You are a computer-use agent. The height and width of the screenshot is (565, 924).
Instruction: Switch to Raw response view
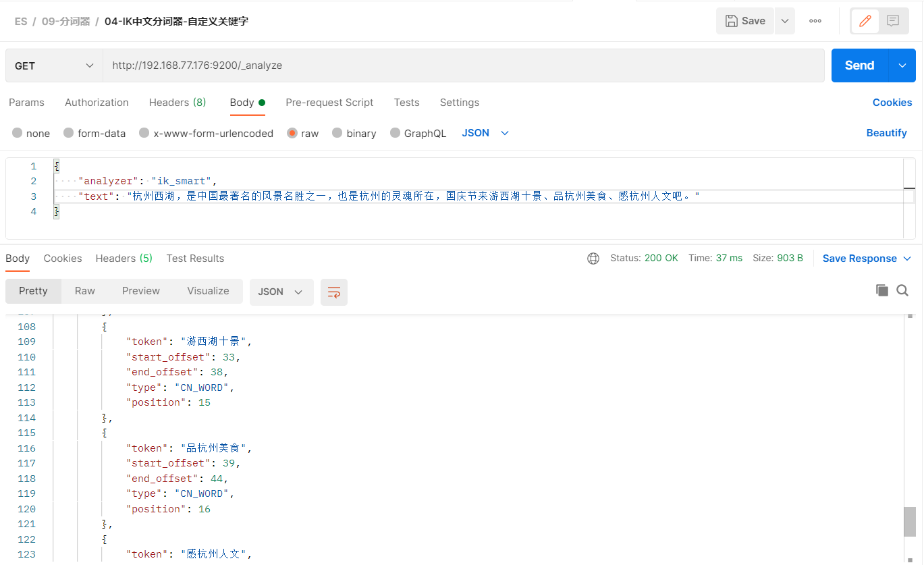85,291
